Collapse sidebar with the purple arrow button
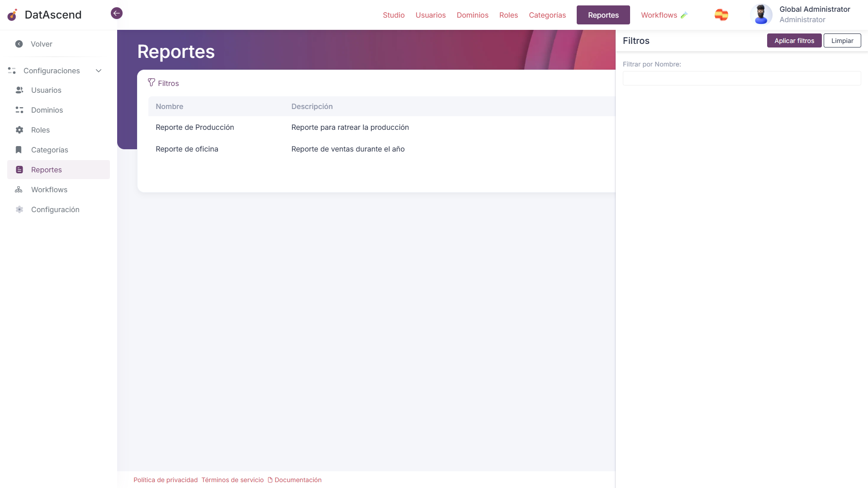Screen dimensions: 868x488 point(116,13)
